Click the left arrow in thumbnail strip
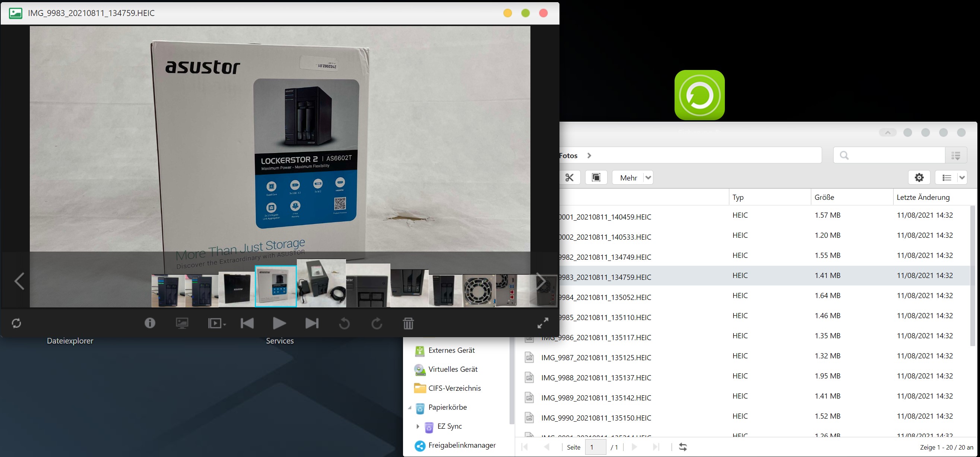Image resolution: width=980 pixels, height=457 pixels. (x=19, y=281)
